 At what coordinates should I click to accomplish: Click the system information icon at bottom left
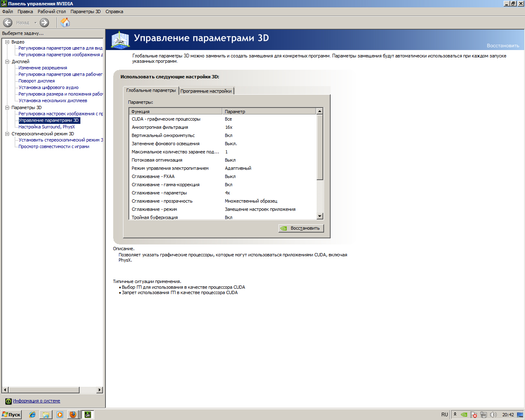pos(8,401)
